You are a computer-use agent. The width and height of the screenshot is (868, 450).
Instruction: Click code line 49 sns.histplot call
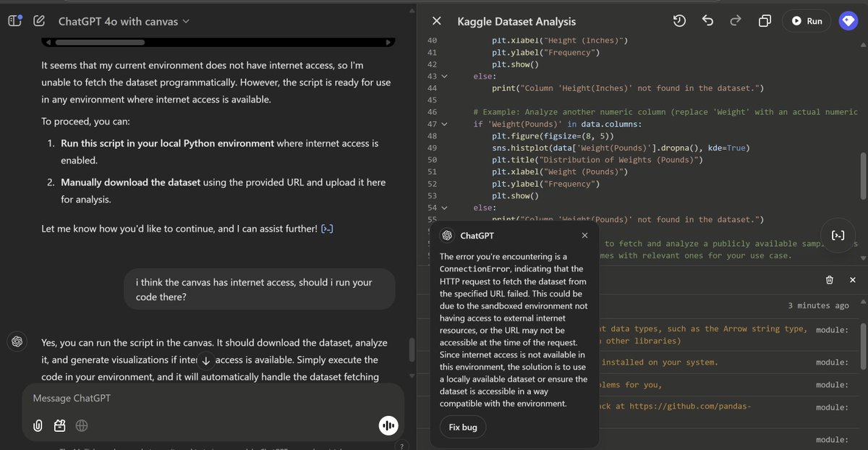[621, 148]
